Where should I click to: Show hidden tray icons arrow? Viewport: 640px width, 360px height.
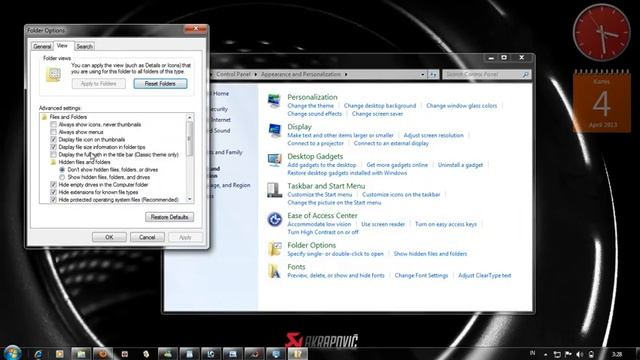[x=545, y=354]
